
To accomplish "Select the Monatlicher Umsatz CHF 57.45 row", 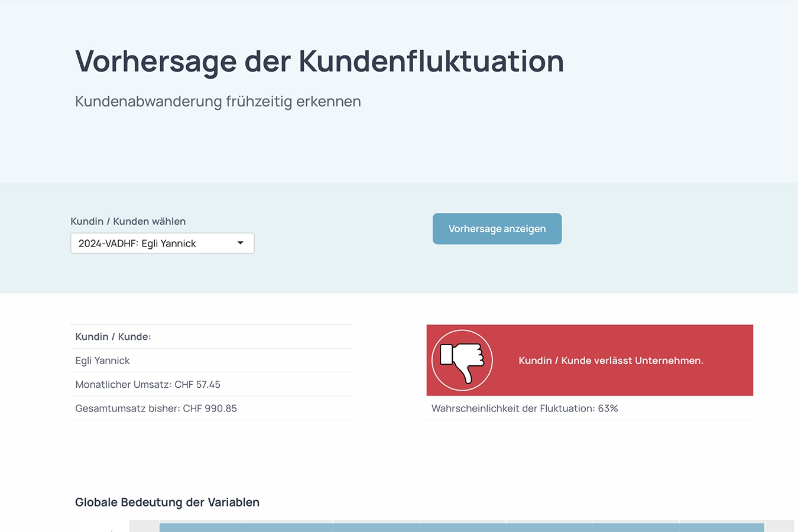I will click(148, 384).
